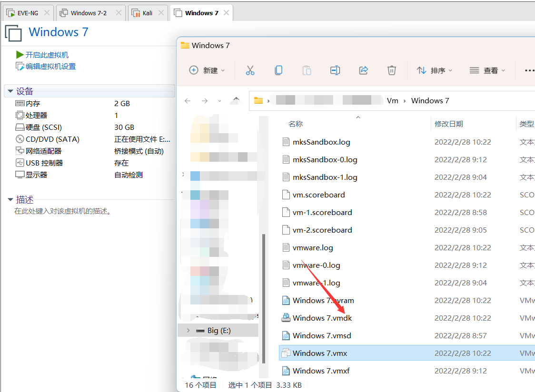Select the mksSandbox-1.log file
Viewport: 535px width, 392px height.
pos(325,177)
